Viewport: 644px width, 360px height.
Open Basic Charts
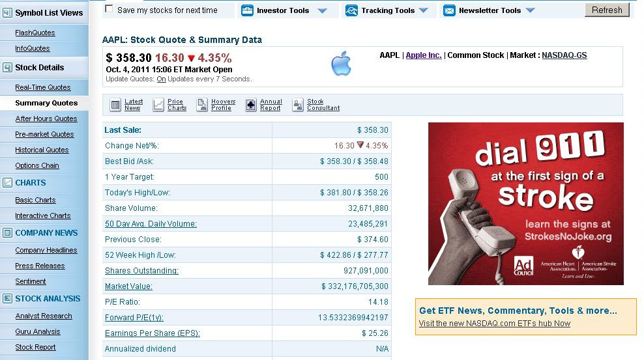tap(35, 200)
